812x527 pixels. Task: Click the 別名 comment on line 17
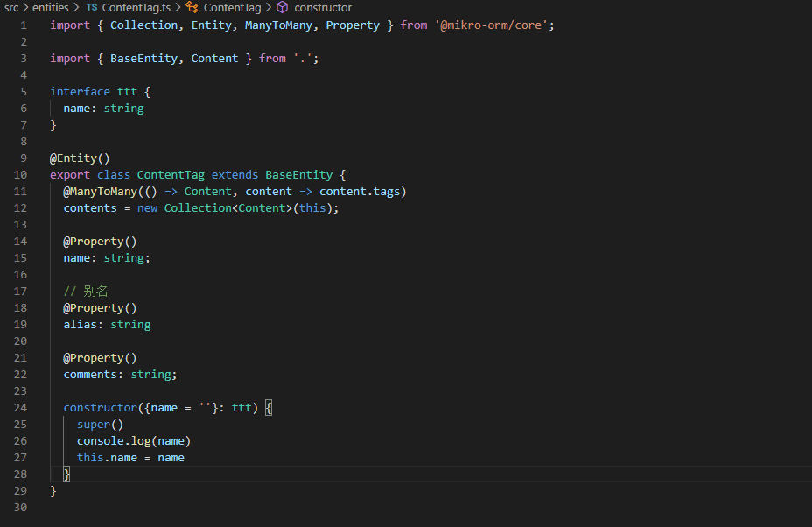pos(86,291)
